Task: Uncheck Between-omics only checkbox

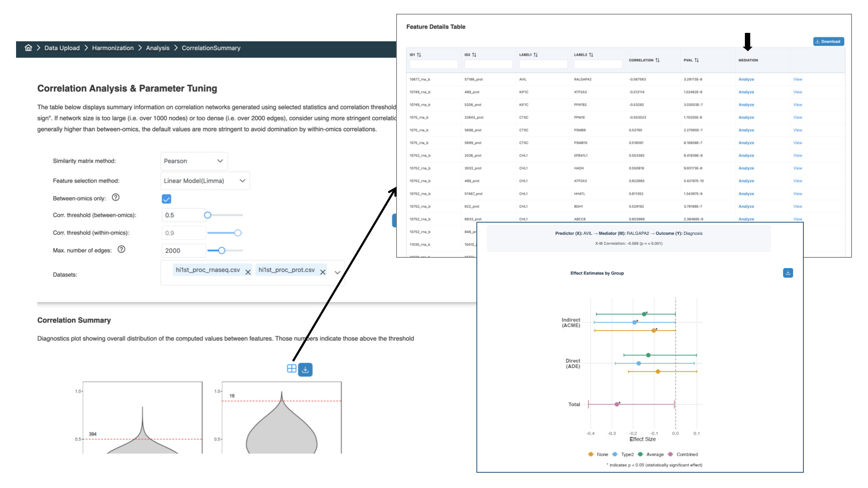Action: point(166,199)
